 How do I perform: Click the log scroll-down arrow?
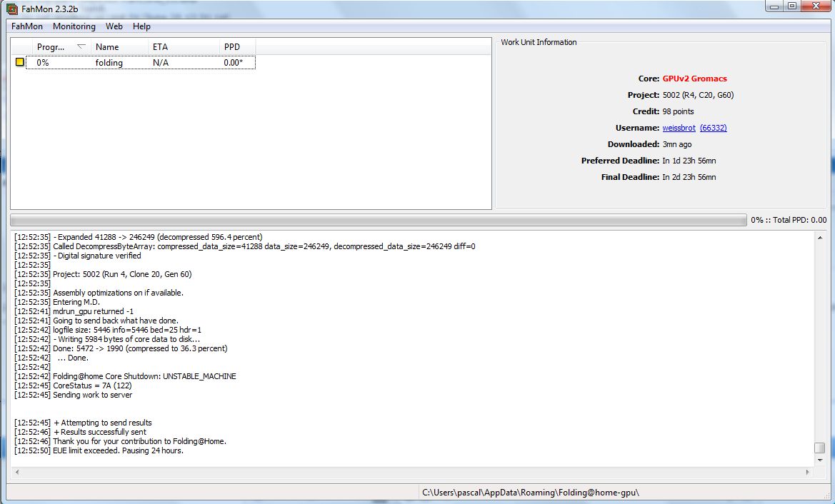pos(820,460)
